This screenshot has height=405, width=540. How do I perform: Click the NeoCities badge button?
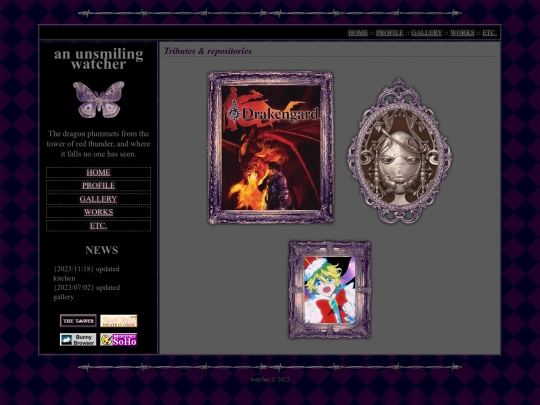(118, 321)
